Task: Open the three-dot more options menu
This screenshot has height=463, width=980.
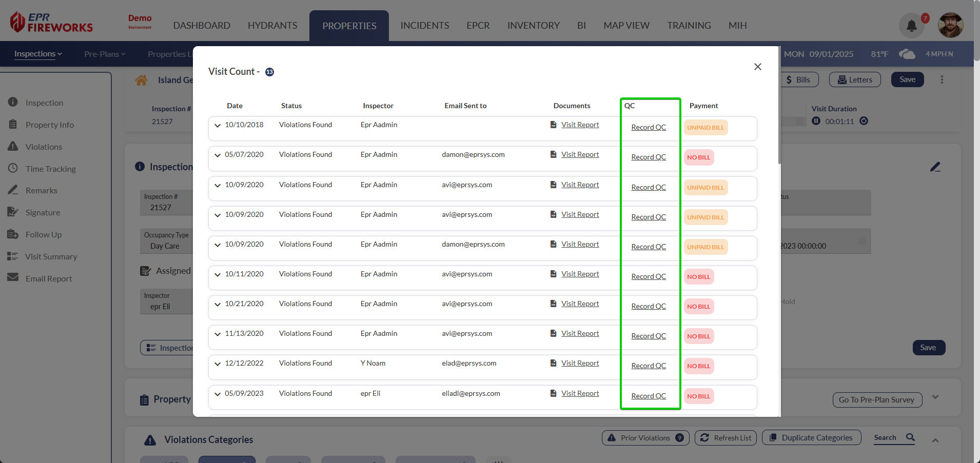Action: (x=942, y=79)
